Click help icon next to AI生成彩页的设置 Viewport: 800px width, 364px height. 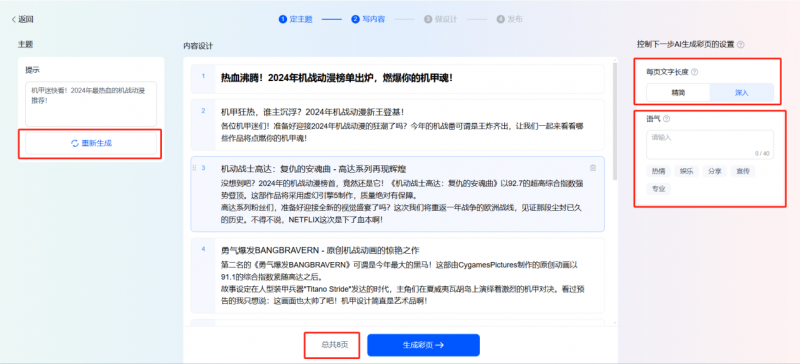pos(741,44)
